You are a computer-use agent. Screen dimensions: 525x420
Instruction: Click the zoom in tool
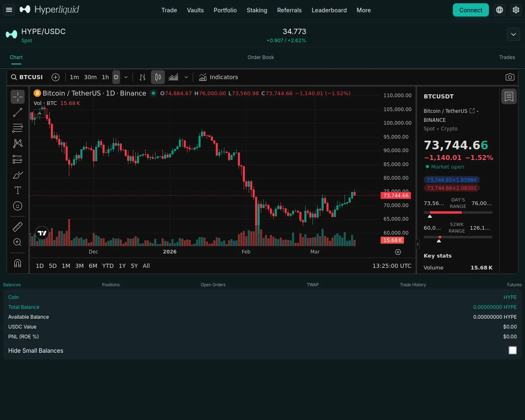tap(18, 242)
